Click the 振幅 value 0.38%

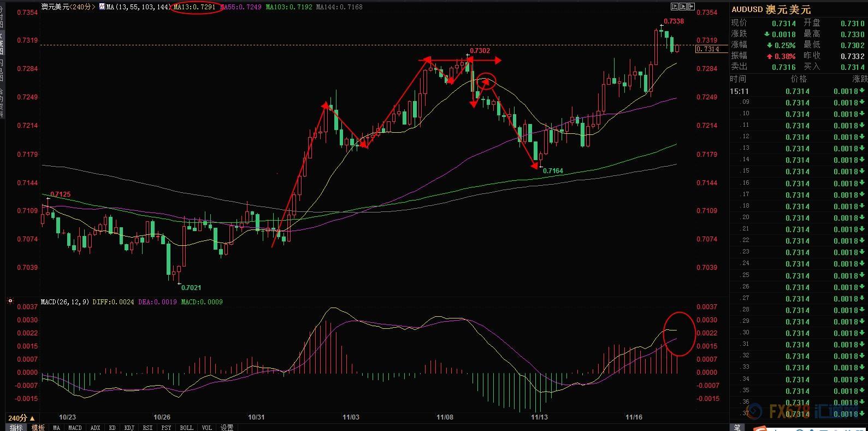point(784,56)
